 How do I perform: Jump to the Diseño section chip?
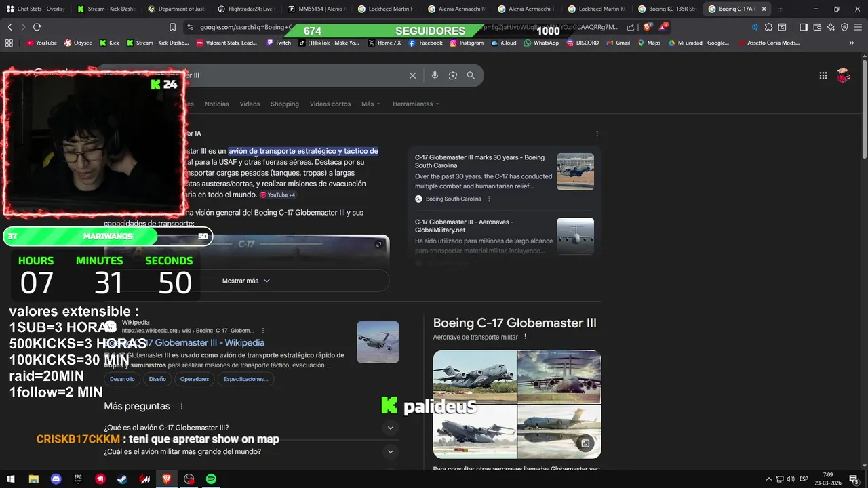pos(157,379)
